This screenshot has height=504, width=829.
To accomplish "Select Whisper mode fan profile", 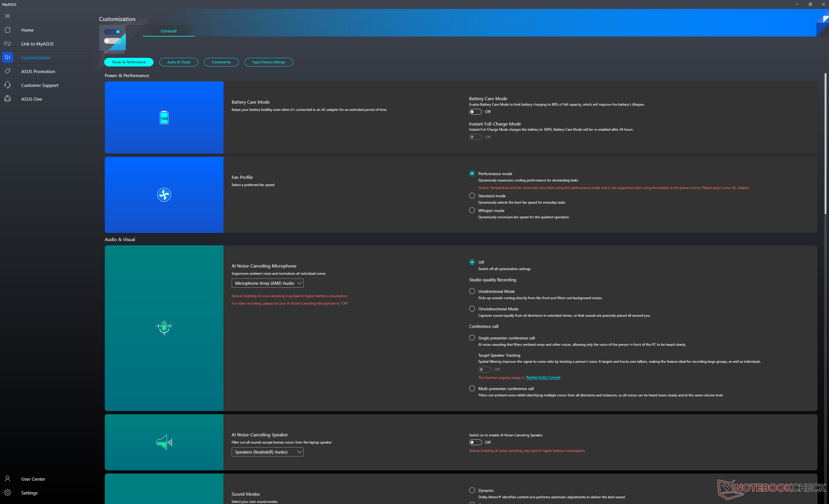I will pyautogui.click(x=472, y=211).
